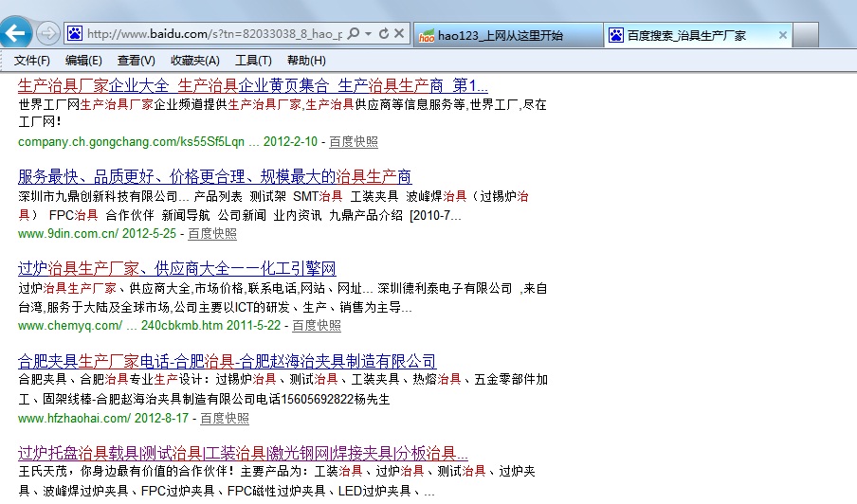Click the Baidu paw icon in address bar
This screenshot has height=504, width=857.
(x=75, y=34)
